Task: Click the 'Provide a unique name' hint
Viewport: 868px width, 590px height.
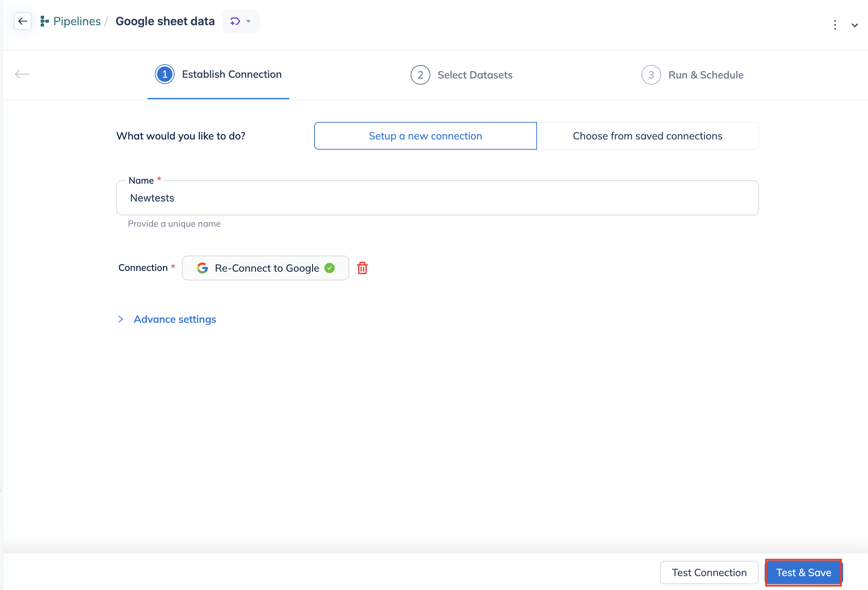Action: coord(174,223)
